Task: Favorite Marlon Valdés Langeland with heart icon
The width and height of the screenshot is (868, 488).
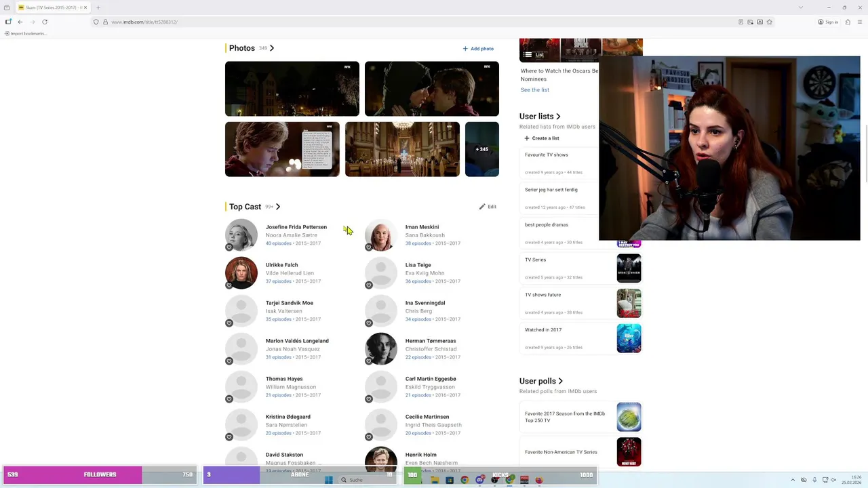Action: tap(229, 361)
